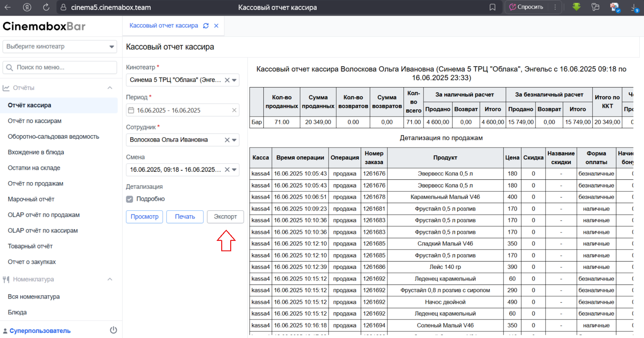Viewport: 644px width, 338px height.
Task: Click the 20 349,00 Итого по ККТ cell
Action: [x=607, y=122]
